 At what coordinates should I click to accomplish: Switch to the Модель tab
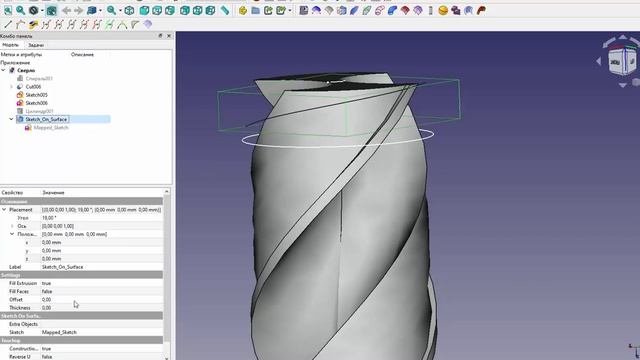pos(11,45)
